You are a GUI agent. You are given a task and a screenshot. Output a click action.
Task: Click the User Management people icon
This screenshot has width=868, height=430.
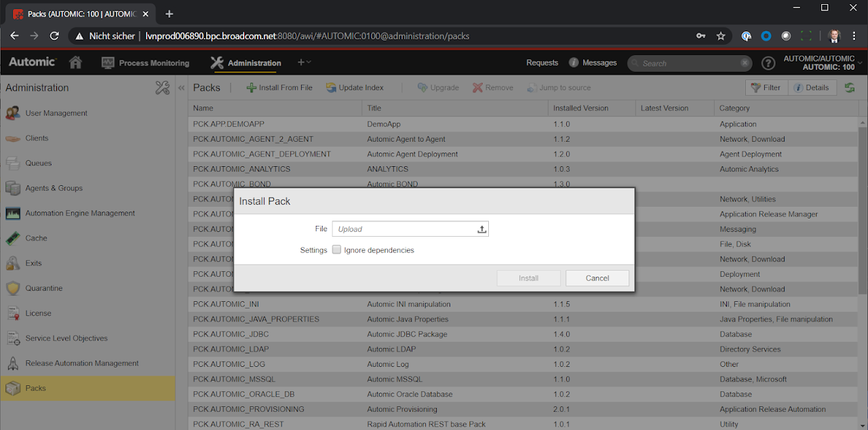click(13, 113)
